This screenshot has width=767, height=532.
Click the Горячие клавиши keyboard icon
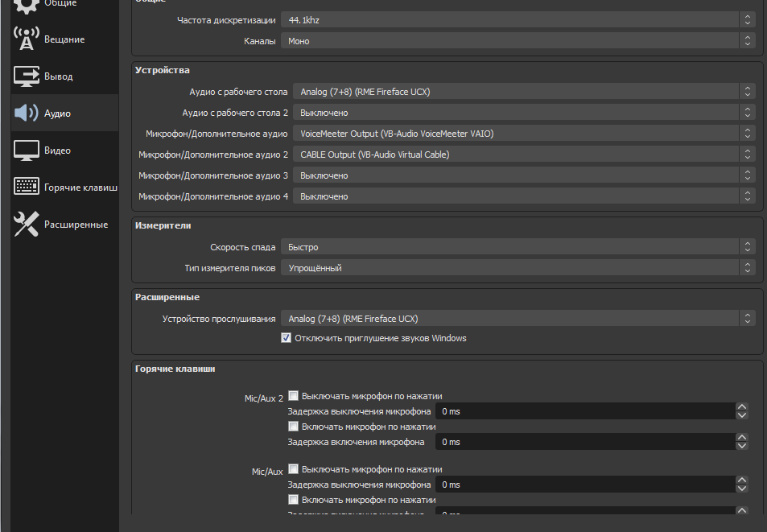(x=27, y=187)
